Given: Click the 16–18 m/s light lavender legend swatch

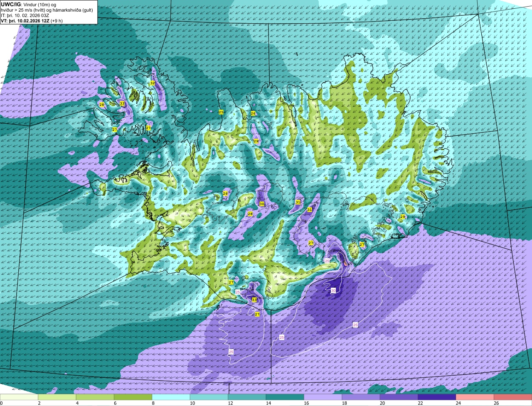Looking at the screenshot, I should [x=323, y=397].
